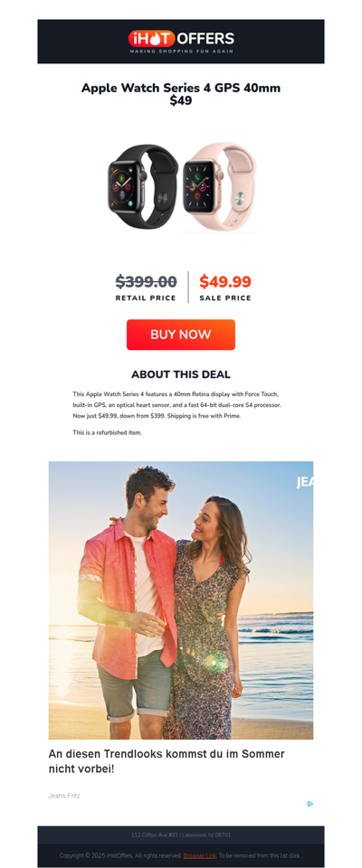The image size is (362, 868).
Task: Click the RETAIL PRICE label
Action: [x=146, y=297]
